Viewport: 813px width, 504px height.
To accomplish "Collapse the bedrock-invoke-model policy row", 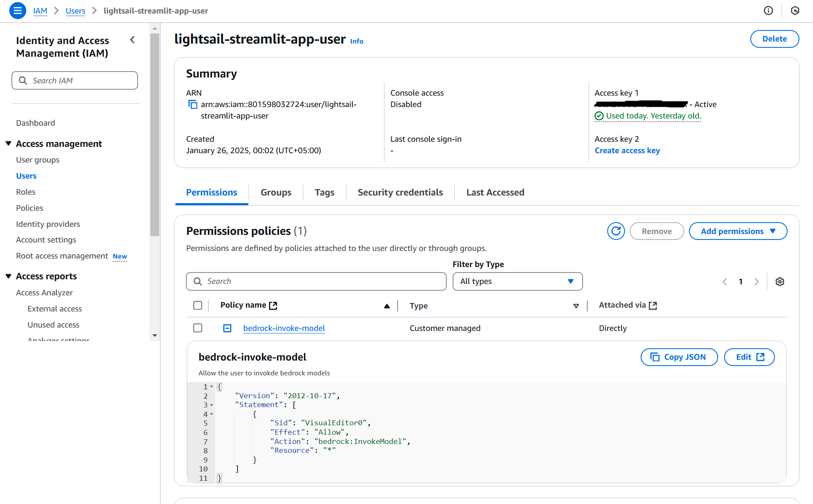I will click(x=227, y=328).
